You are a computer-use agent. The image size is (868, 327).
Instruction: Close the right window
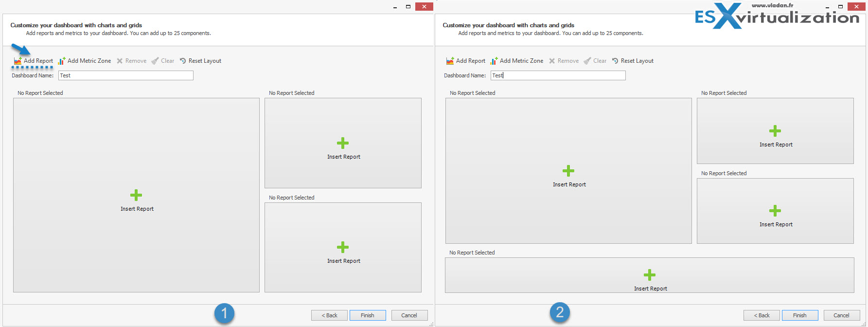(x=856, y=6)
